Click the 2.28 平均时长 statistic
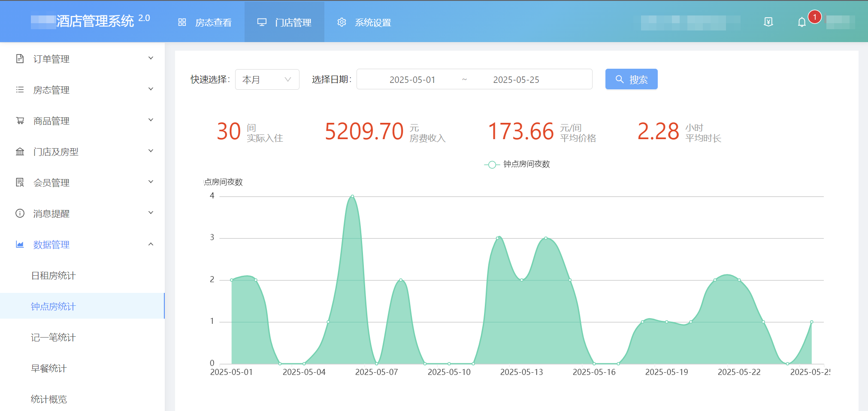 point(679,132)
